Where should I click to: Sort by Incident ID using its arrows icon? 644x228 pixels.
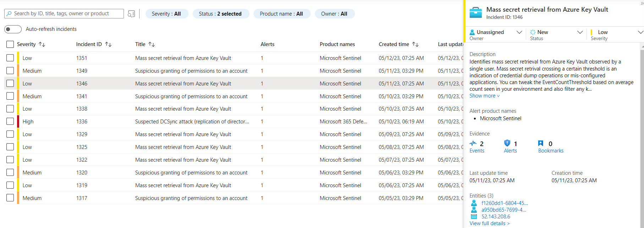coord(108,44)
